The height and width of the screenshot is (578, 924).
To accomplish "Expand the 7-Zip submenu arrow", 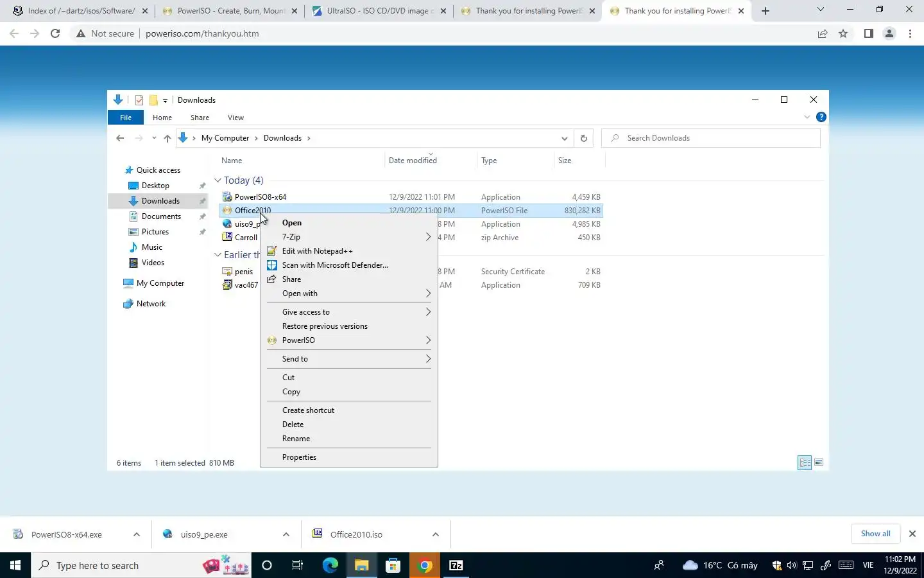I will pos(428,237).
